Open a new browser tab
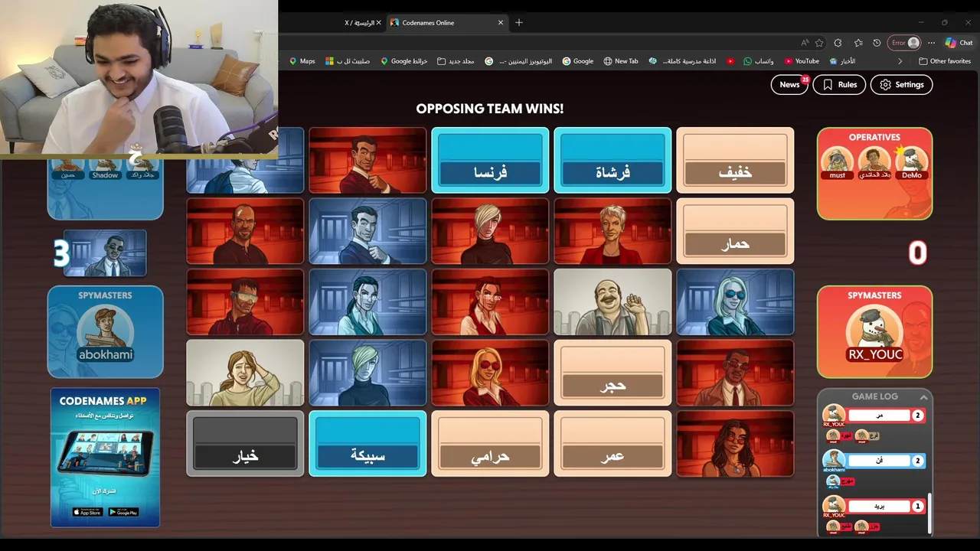Viewport: 980px width, 551px height. tap(519, 23)
